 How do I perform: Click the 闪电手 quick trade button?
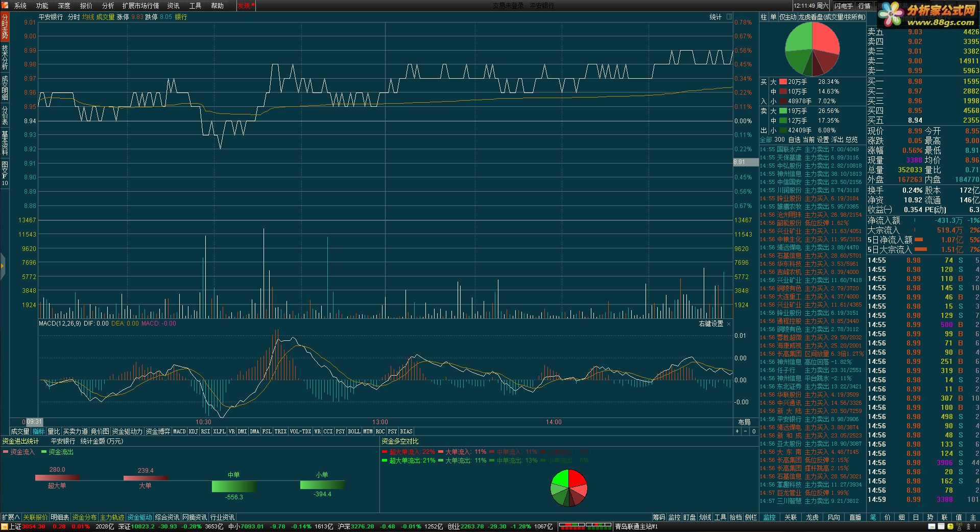(844, 6)
